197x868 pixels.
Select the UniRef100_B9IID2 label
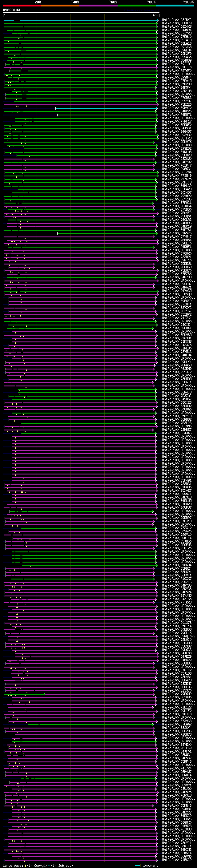[177, 64]
